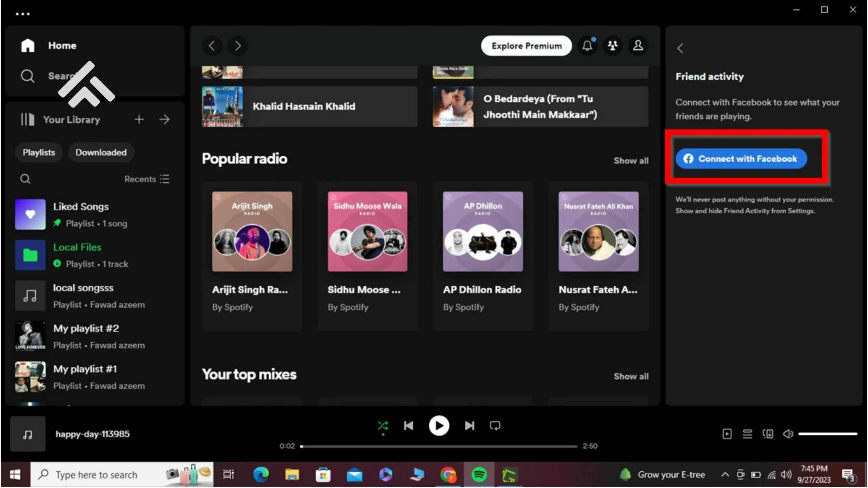Skip to next track
Image resolution: width=868 pixels, height=488 pixels.
[470, 426]
